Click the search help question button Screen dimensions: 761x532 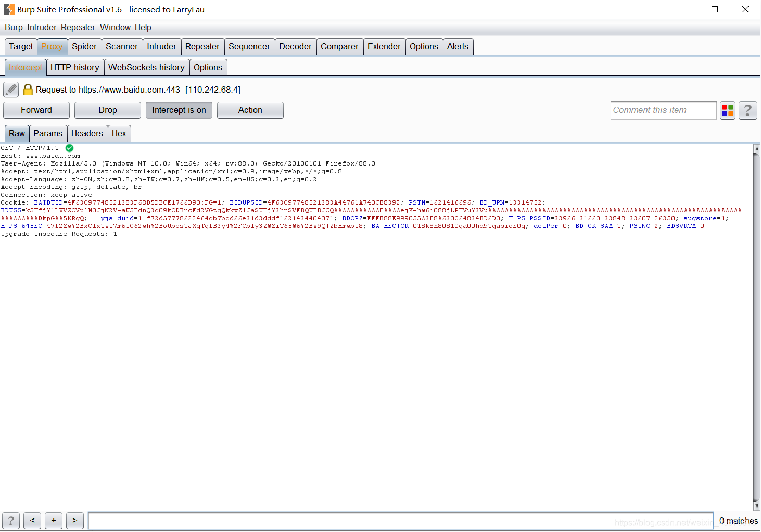click(11, 521)
